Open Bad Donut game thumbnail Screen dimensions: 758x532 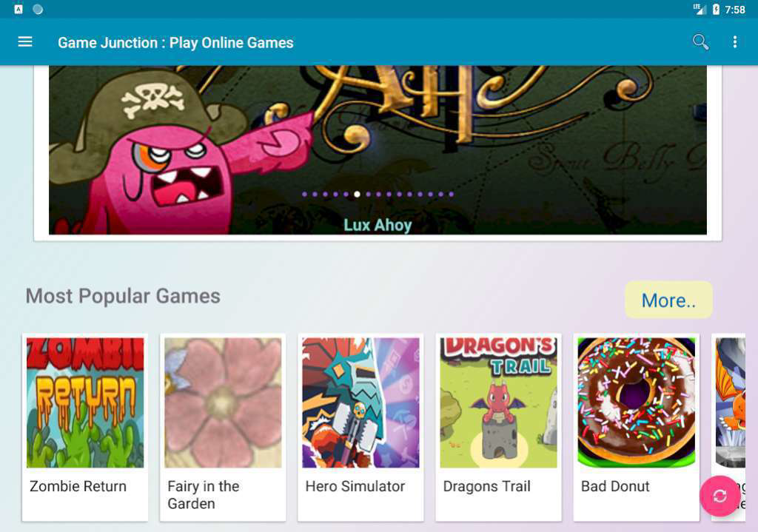coord(636,403)
